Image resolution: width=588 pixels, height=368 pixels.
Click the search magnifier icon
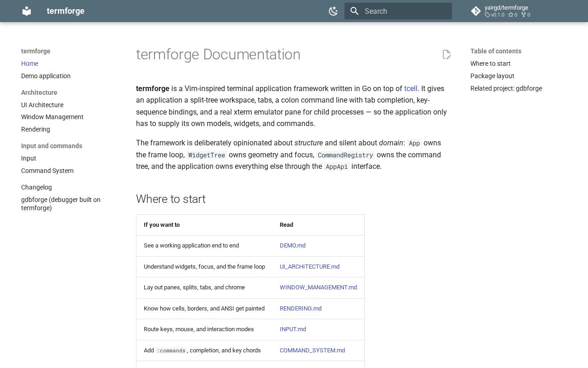(x=354, y=11)
